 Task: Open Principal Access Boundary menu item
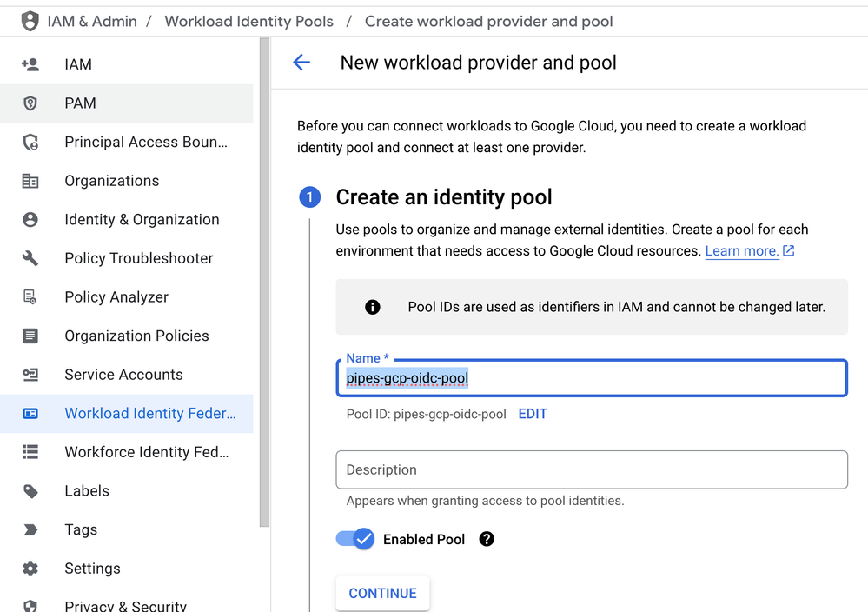coord(126,143)
